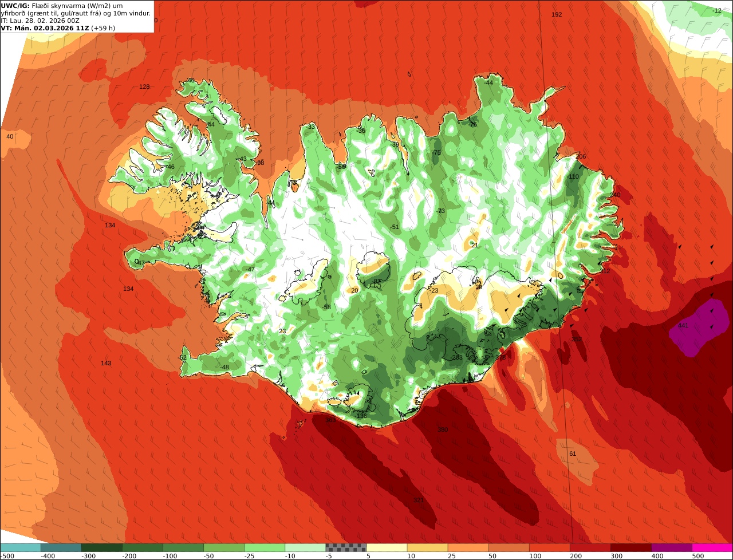Click the 441 value in the purple area
The image size is (733, 560).
click(x=683, y=325)
